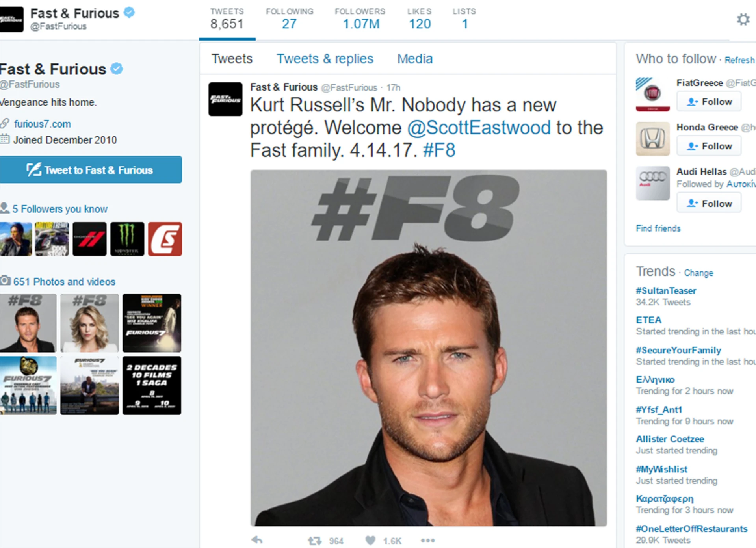The height and width of the screenshot is (548, 756).
Task: Refresh the Who to follow suggestions
Action: pos(739,60)
